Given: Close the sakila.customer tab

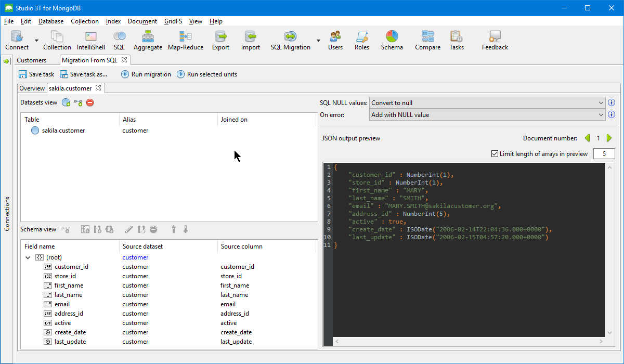Looking at the screenshot, I should coord(98,88).
